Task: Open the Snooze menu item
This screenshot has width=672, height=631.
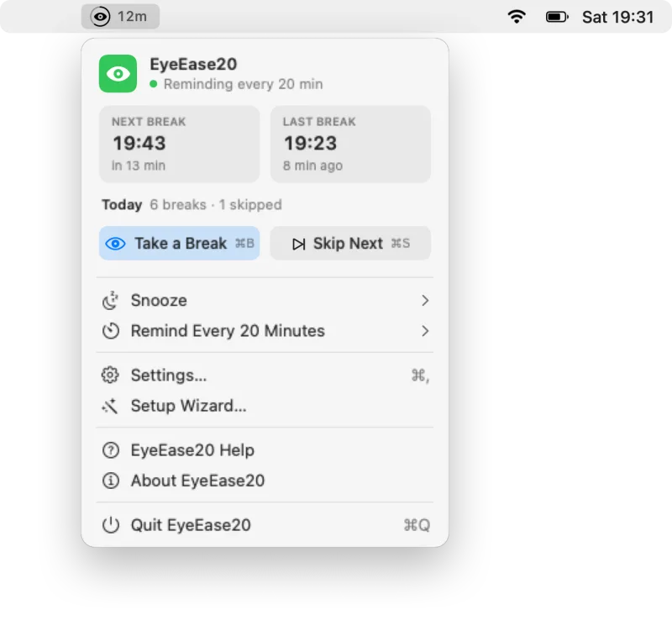Action: tap(265, 301)
